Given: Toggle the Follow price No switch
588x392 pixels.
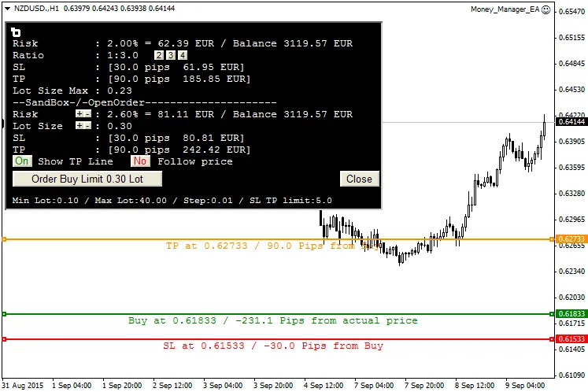Looking at the screenshot, I should 140,161.
